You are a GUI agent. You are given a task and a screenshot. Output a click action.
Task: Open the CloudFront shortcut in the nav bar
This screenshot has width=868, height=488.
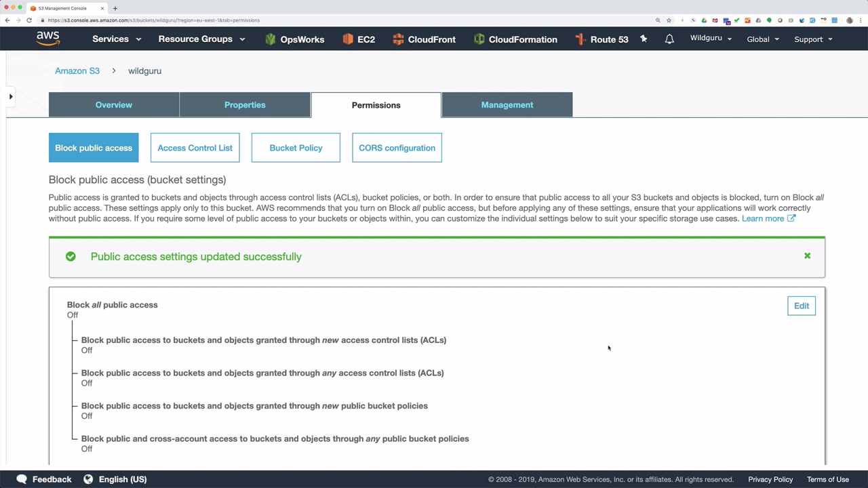[x=424, y=39]
